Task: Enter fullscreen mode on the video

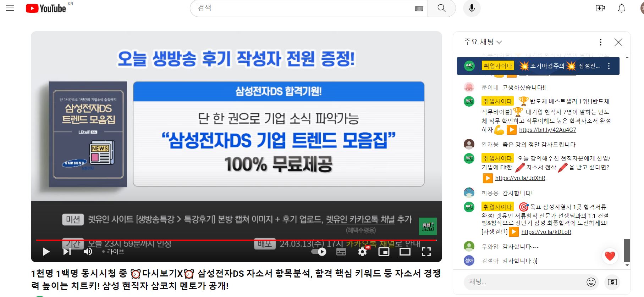Action: [426, 252]
